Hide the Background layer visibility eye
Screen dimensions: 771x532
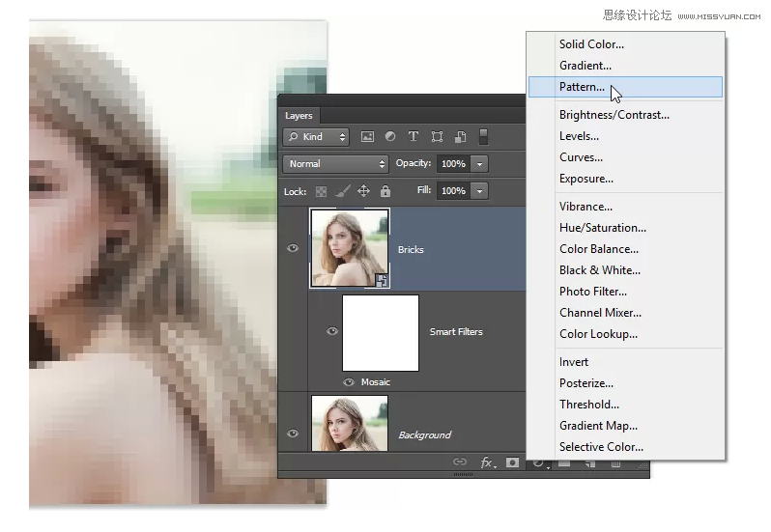point(293,434)
